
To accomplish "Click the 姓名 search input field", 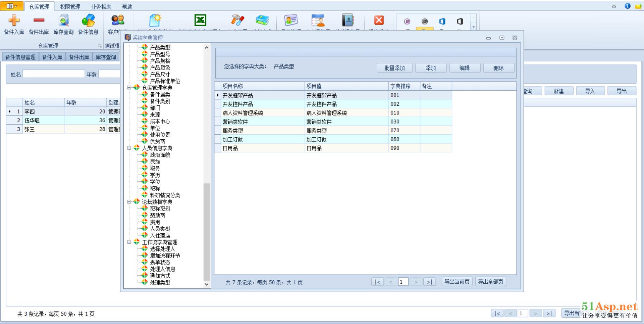I will coord(54,74).
